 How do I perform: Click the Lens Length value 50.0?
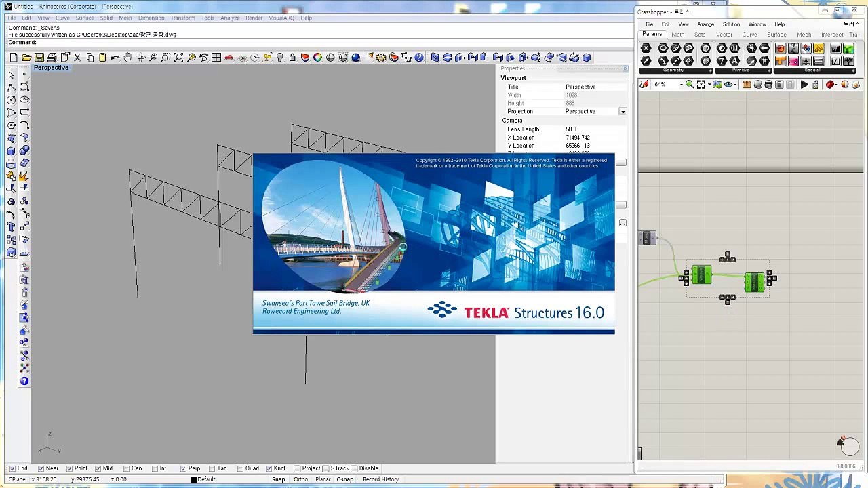[571, 129]
